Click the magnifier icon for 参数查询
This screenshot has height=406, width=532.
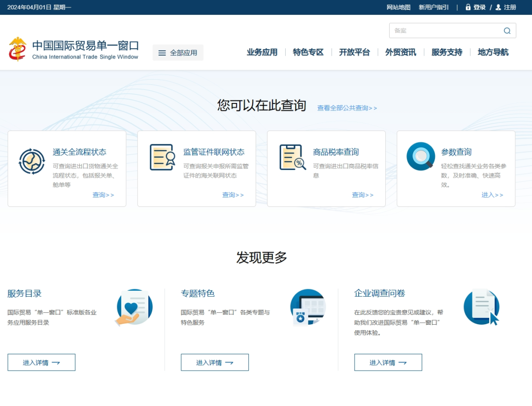tap(421, 157)
